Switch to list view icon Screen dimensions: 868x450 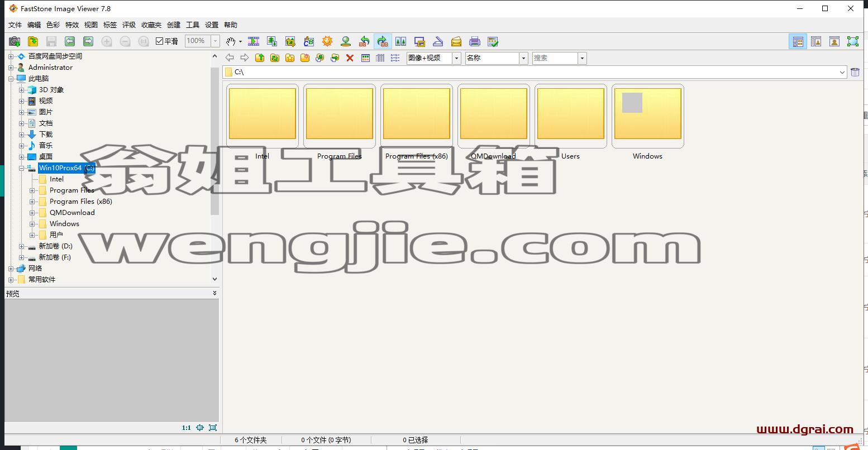[395, 58]
